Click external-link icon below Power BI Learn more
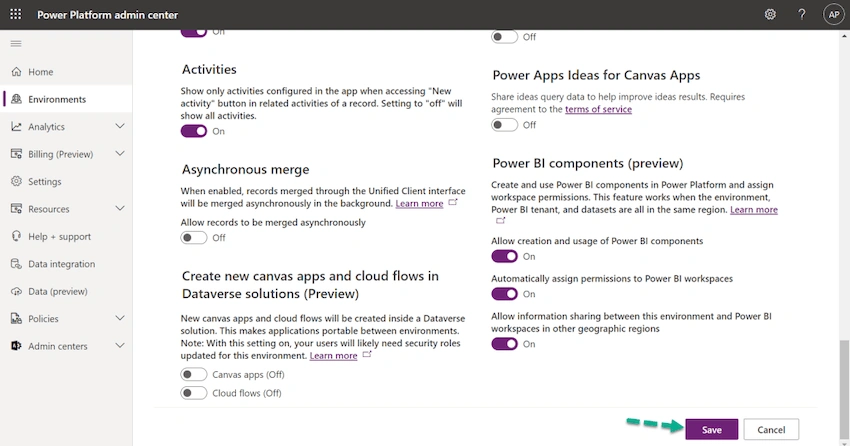This screenshot has height=446, width=850. click(500, 221)
